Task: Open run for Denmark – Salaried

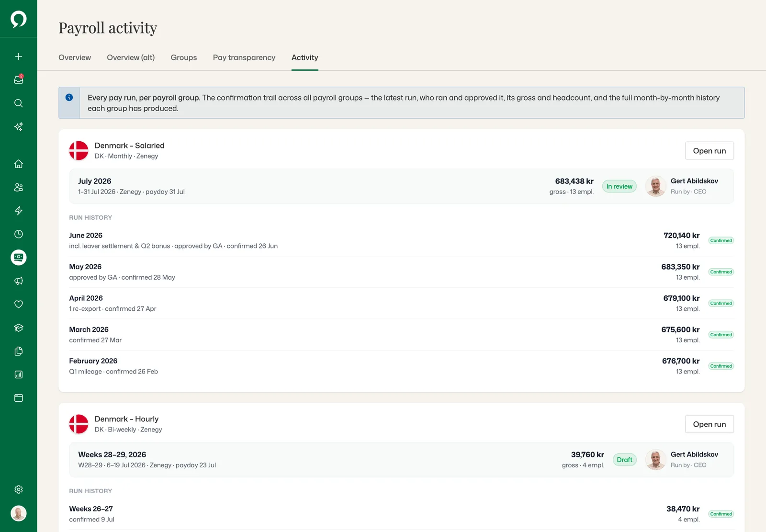Action: click(710, 151)
